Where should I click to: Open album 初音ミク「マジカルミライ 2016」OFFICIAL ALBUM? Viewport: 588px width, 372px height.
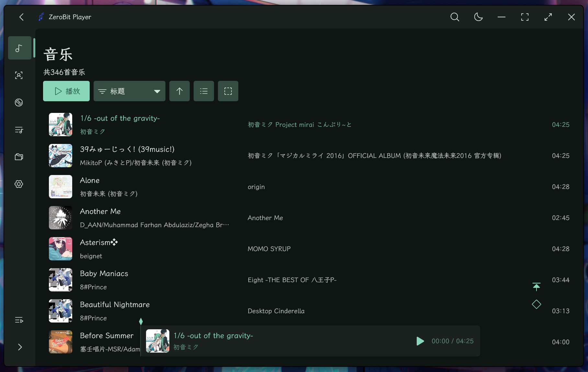coord(375,156)
